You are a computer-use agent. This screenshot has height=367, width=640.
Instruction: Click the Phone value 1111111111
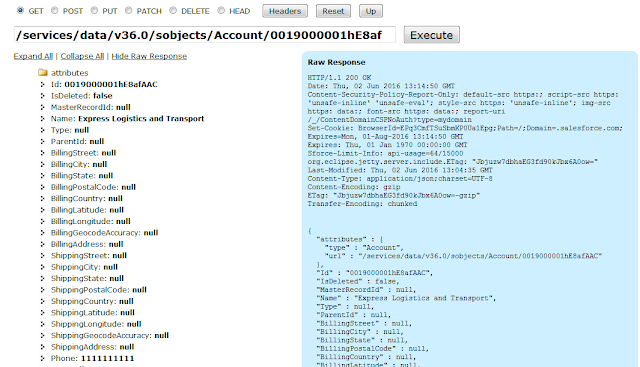coord(107,358)
